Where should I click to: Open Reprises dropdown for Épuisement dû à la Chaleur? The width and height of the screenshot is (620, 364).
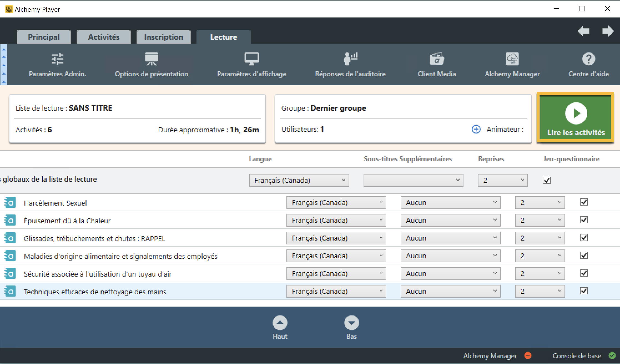coord(540,220)
